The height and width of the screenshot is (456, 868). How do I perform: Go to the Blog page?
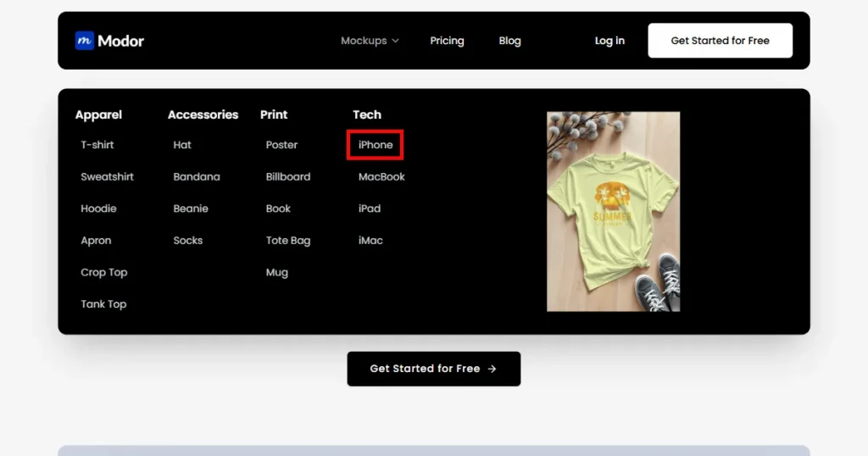(x=509, y=41)
